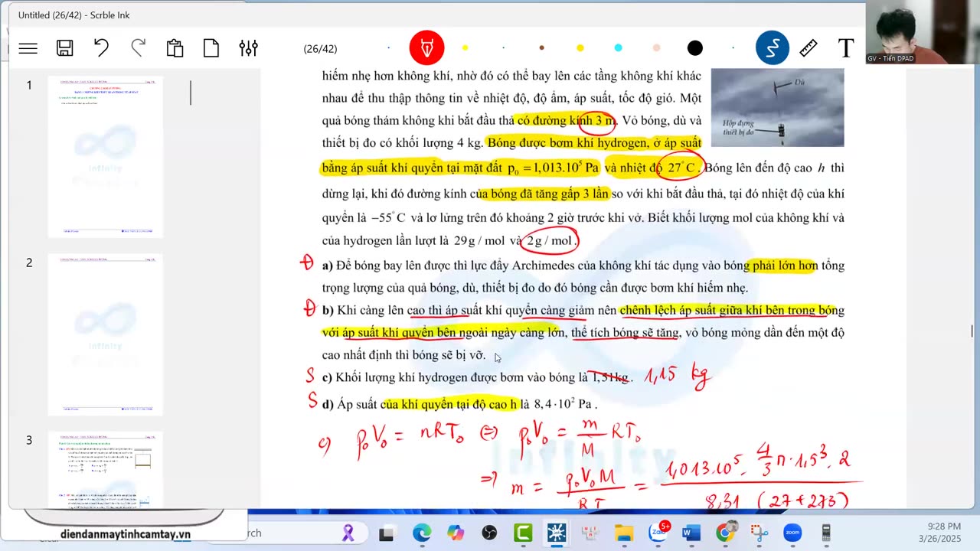
Task: Open File Explorer from the taskbar
Action: [624, 533]
